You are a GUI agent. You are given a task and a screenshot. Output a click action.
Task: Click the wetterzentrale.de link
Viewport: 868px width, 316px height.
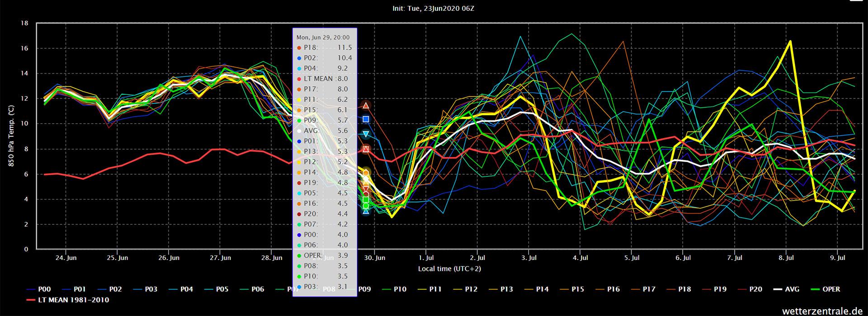[x=822, y=311]
